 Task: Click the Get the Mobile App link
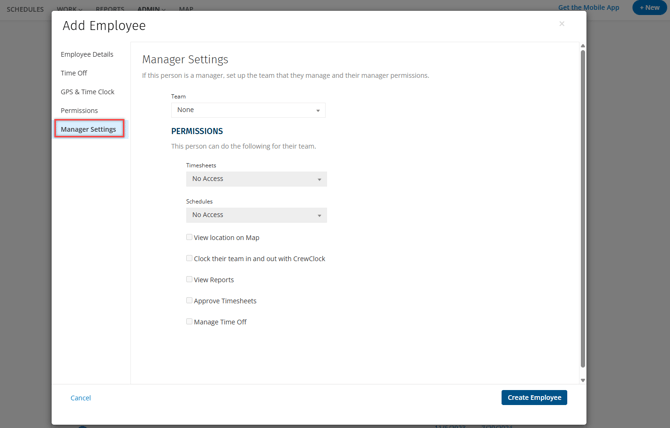point(588,7)
